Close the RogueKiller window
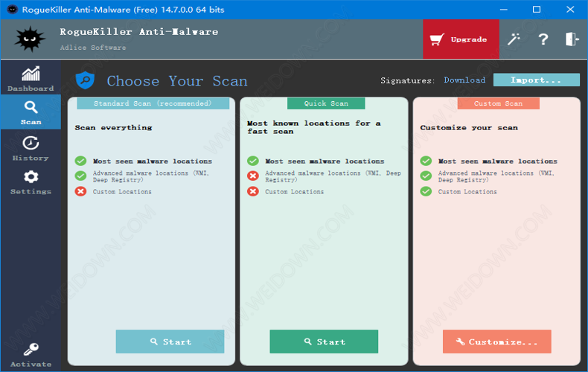This screenshot has height=372, width=588. pos(570,10)
